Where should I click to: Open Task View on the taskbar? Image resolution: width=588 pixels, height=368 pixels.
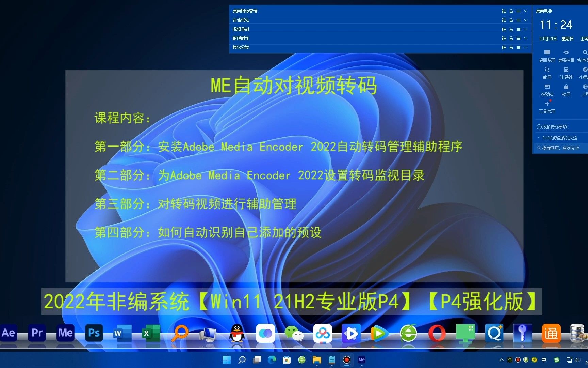pyautogui.click(x=257, y=360)
